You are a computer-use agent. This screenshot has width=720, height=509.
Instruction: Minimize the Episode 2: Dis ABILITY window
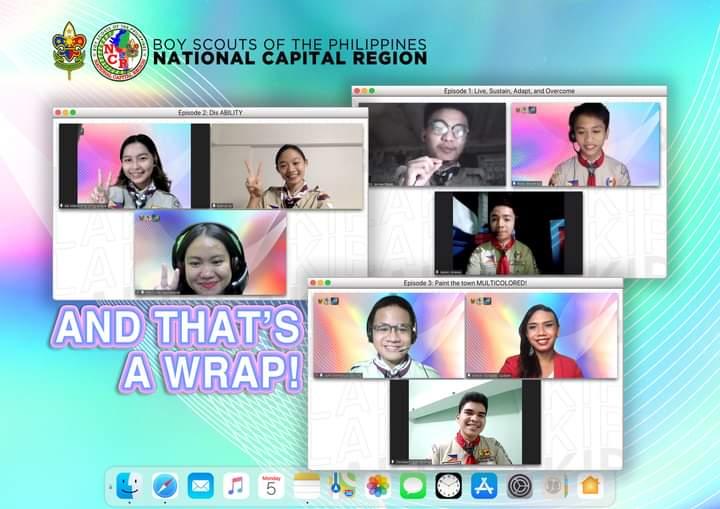[x=66, y=113]
